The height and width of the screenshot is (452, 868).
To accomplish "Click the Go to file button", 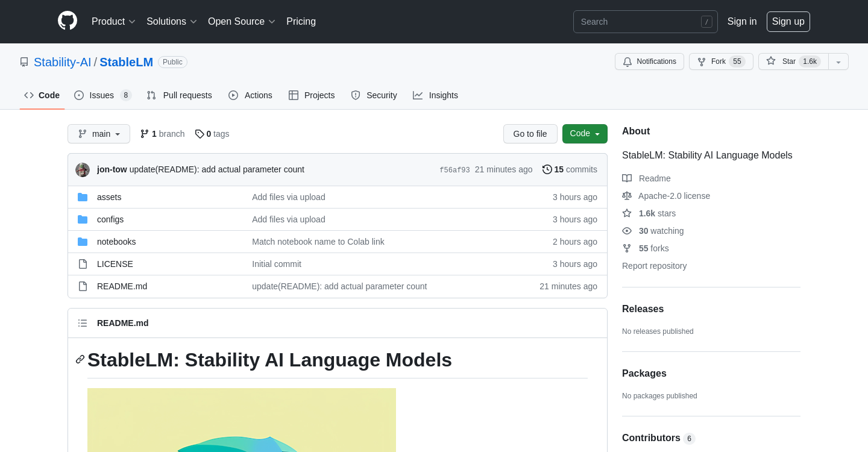I will 530,134.
